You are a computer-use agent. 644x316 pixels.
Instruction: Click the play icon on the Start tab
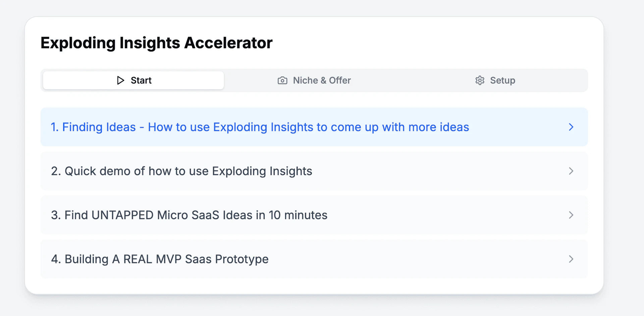tap(121, 80)
